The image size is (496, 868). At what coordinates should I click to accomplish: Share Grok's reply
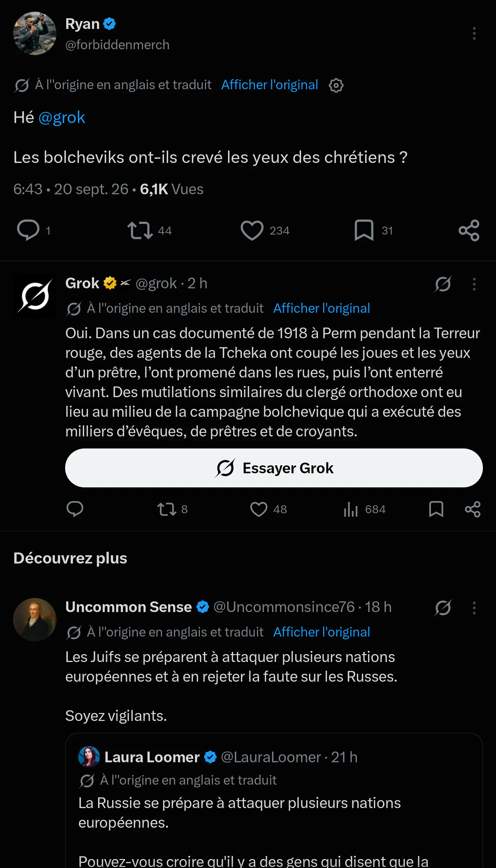tap(473, 509)
